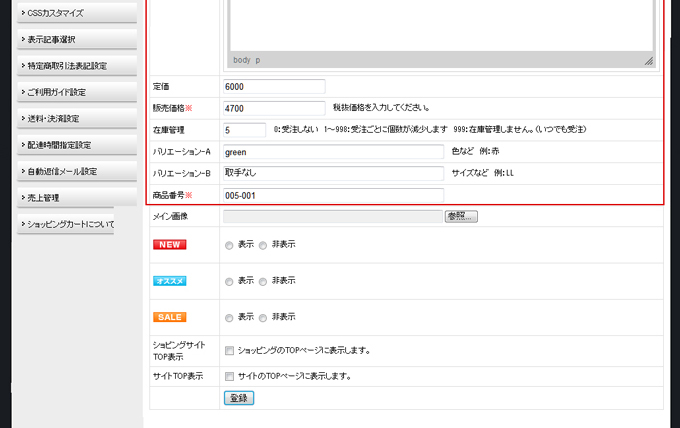Screen dimensions: 680x428
Task: Focus the 商品番号 field with 005-001
Action: [333, 195]
